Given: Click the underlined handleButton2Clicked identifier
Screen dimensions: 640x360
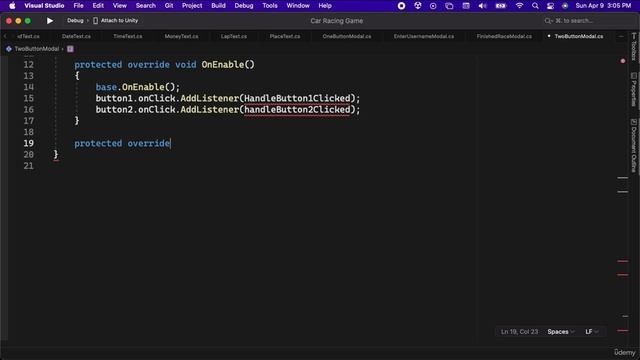Looking at the screenshot, I should [x=297, y=109].
